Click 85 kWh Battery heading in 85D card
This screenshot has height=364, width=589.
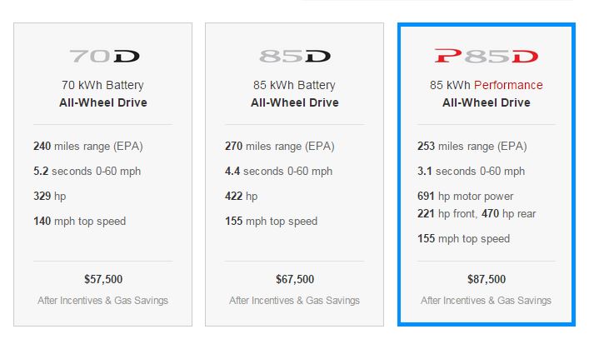pyautogui.click(x=294, y=85)
